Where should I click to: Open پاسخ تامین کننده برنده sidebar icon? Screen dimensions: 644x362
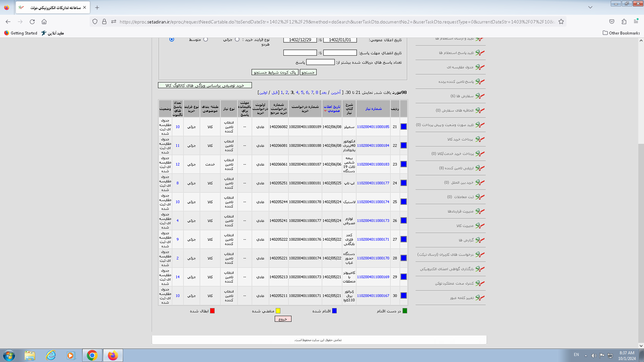pos(480,81)
